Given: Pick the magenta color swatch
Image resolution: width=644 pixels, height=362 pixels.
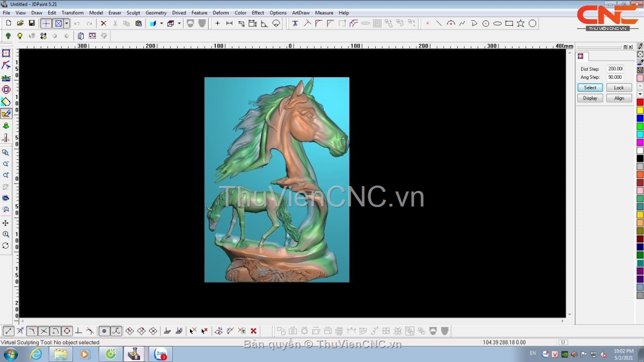Looking at the screenshot, I should pos(640,142).
